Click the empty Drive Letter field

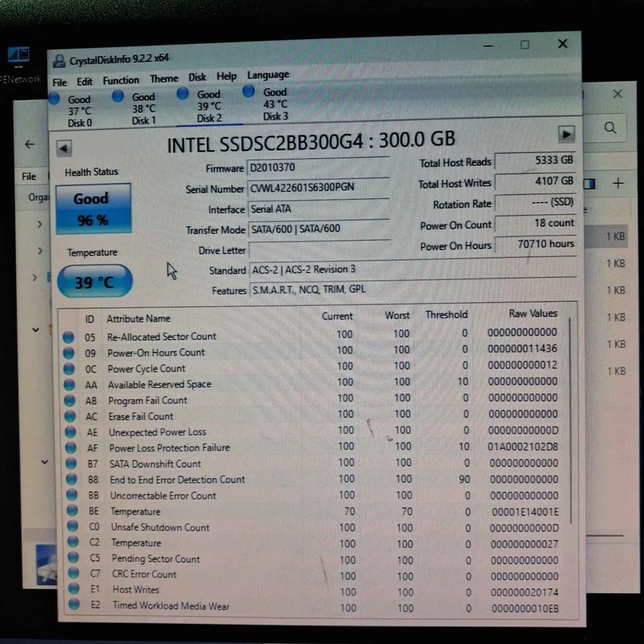[319, 249]
